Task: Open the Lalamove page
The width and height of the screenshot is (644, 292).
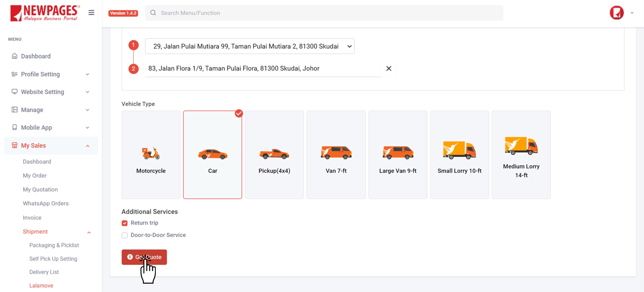Action: 41,285
